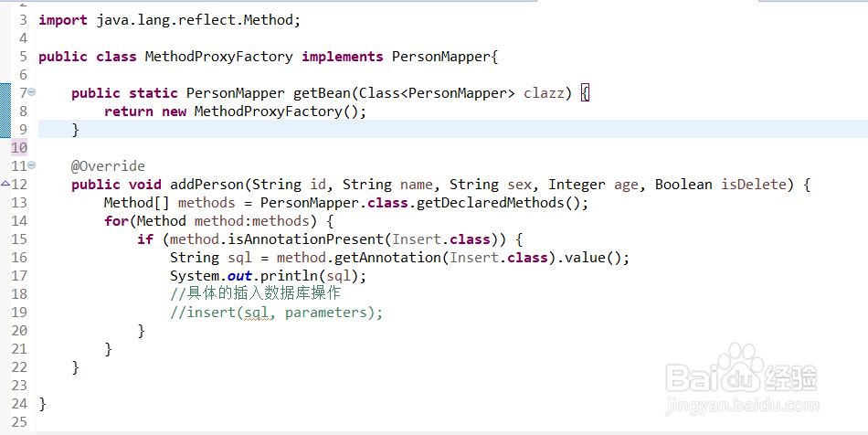Viewport: 868px width, 435px height.
Task: Click the "getAnnotation" call on line 16
Action: [388, 258]
